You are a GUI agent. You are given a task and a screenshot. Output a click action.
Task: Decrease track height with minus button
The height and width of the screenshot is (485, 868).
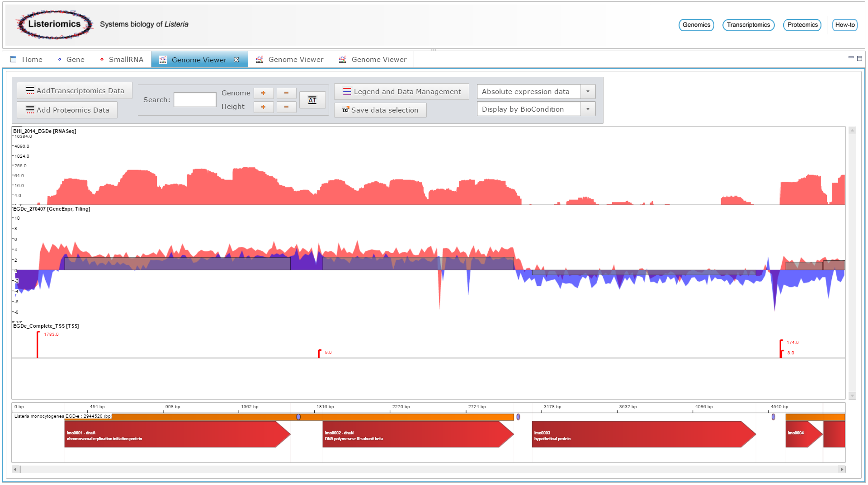[x=286, y=107]
